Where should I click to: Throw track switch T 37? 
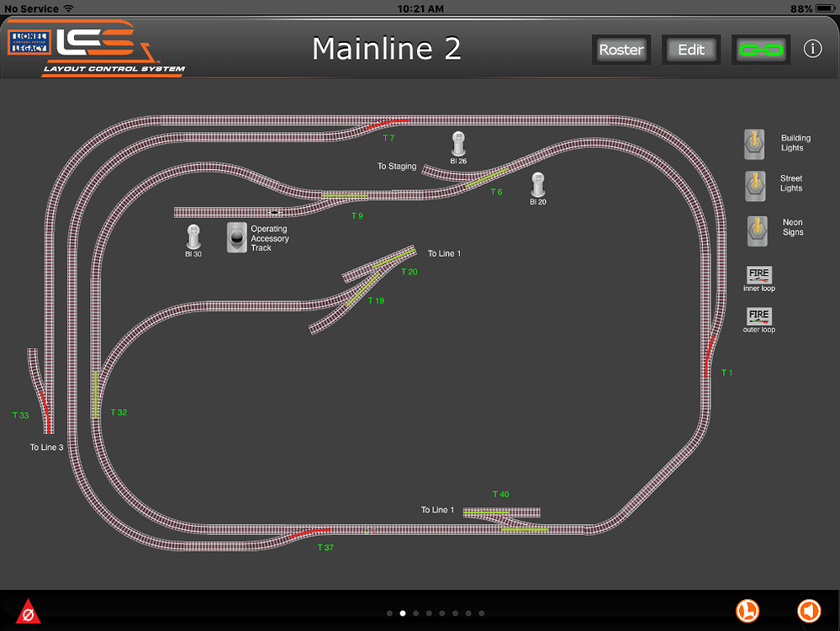(x=308, y=533)
